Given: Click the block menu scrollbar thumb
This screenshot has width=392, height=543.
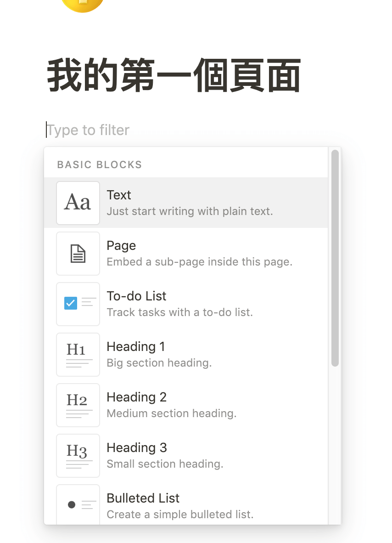Looking at the screenshot, I should 335,257.
